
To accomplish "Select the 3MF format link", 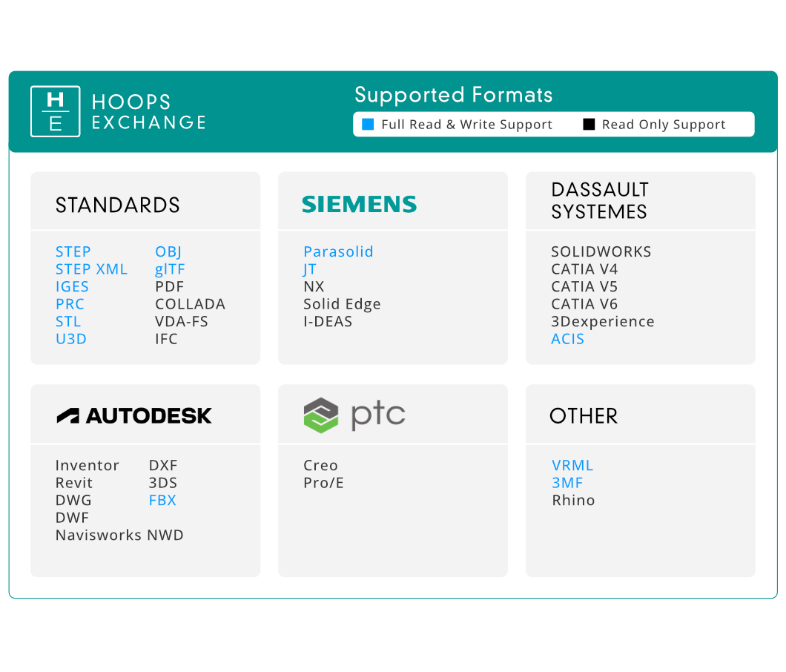I will pos(567,483).
